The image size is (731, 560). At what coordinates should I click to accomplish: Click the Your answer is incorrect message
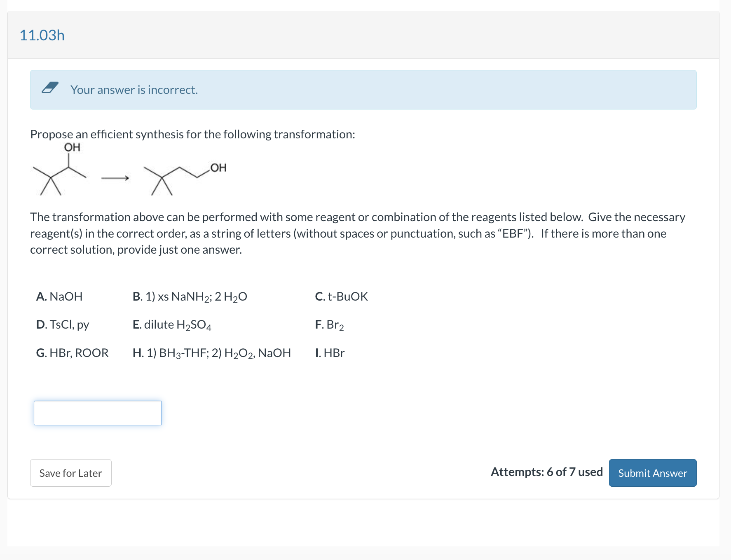point(134,89)
